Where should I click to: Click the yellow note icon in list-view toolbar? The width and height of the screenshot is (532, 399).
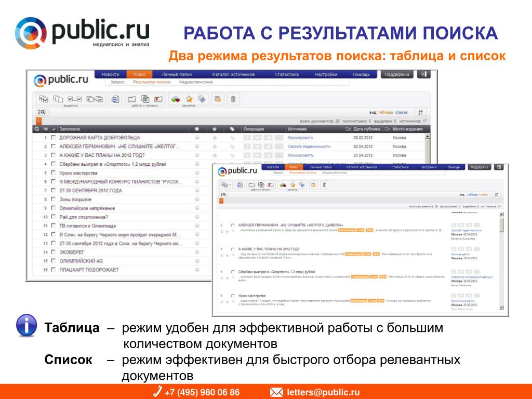(x=313, y=185)
